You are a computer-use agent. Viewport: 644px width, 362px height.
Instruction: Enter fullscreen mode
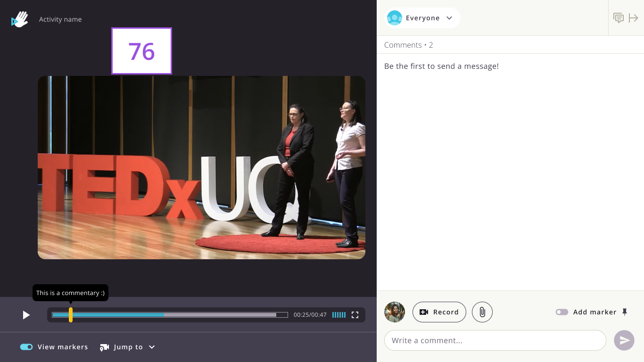(x=355, y=315)
